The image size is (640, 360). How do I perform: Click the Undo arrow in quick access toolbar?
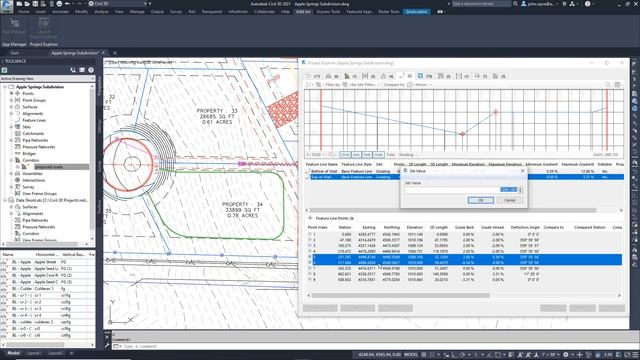(x=68, y=4)
